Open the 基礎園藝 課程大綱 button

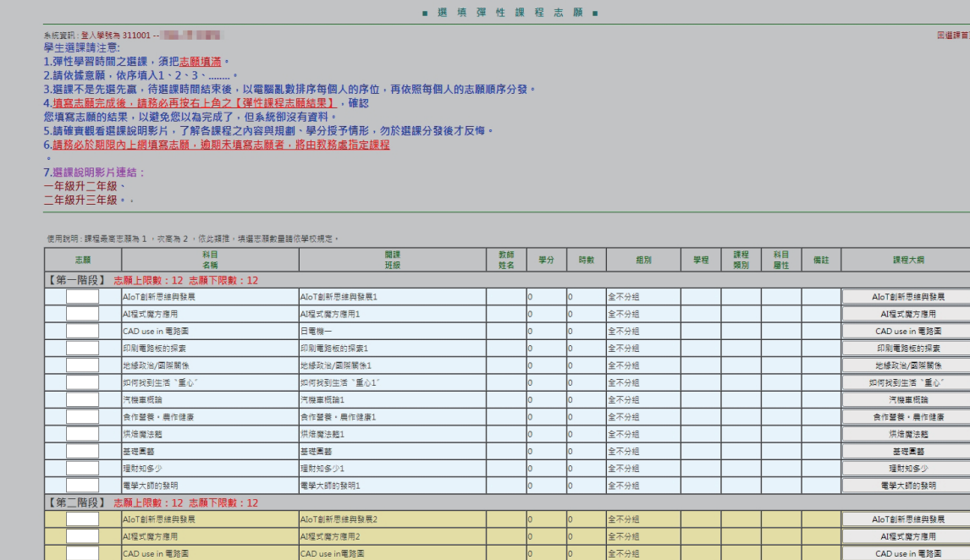907,451
